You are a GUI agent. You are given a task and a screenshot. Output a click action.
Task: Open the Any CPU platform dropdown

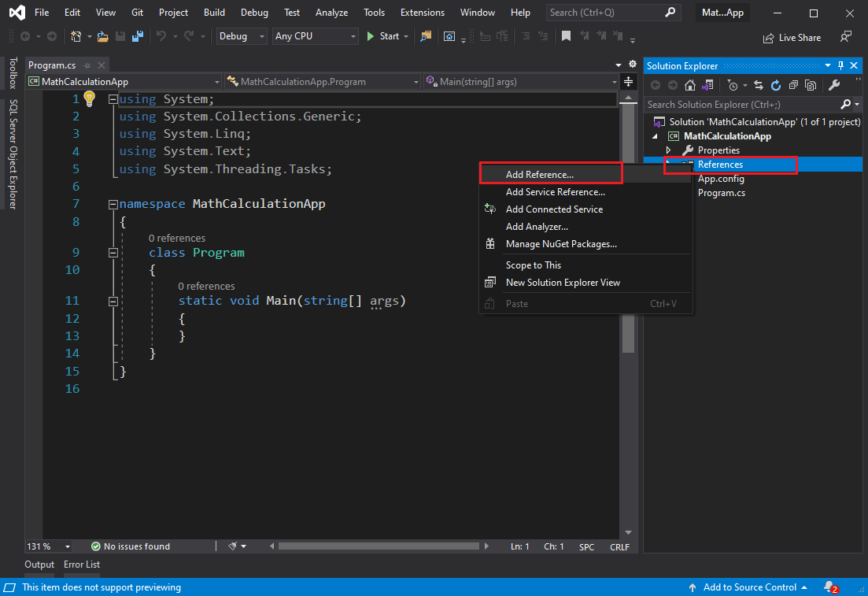pyautogui.click(x=352, y=36)
